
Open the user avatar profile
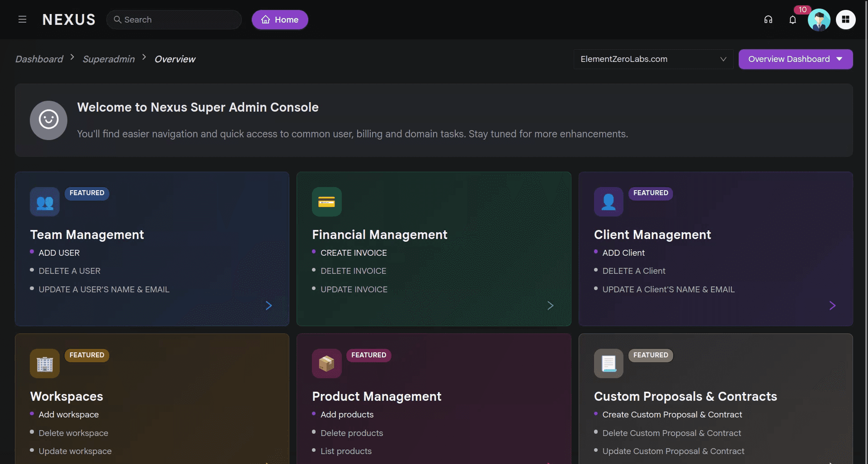tap(819, 19)
